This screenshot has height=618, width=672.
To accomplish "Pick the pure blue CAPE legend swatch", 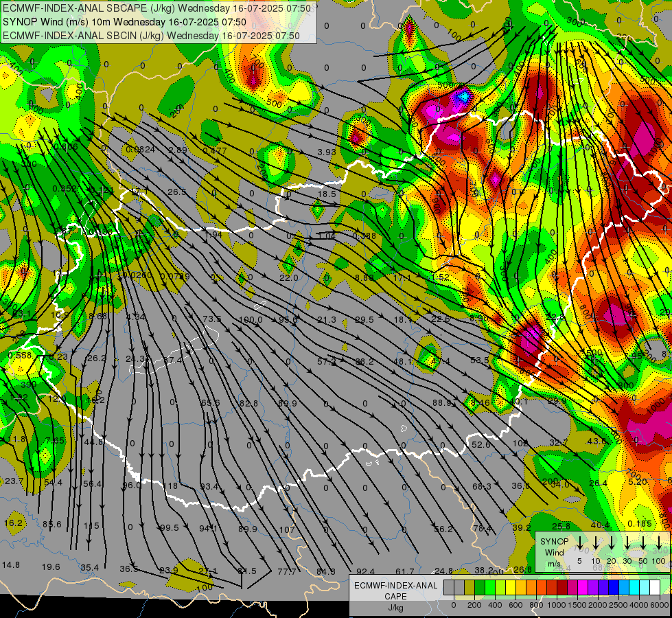I will (x=614, y=587).
